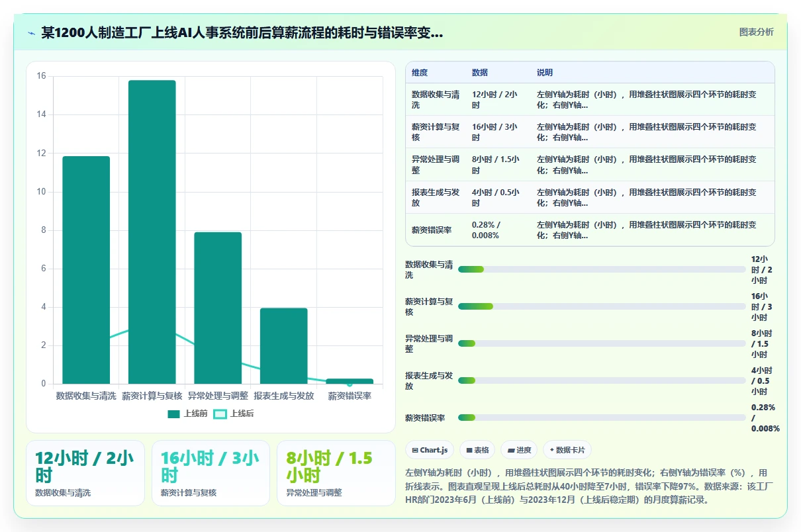Click the 图表分析 label in header
The height and width of the screenshot is (532, 801).
tap(756, 32)
